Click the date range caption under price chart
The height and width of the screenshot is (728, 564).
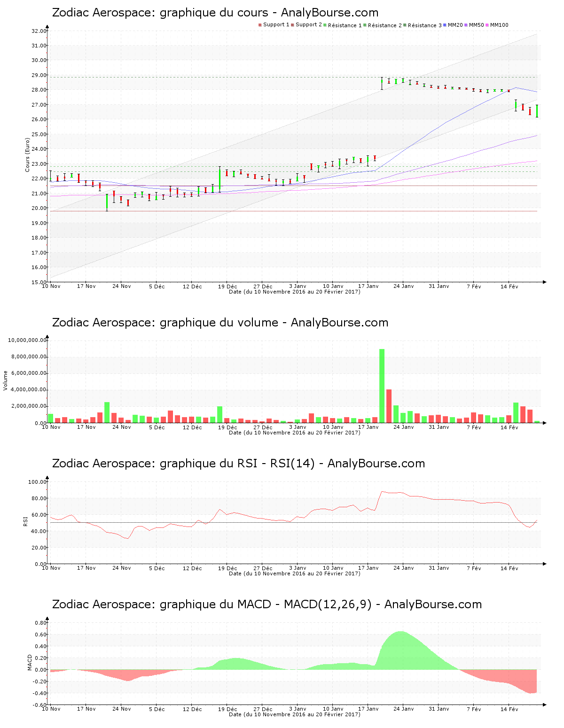pos(295,292)
